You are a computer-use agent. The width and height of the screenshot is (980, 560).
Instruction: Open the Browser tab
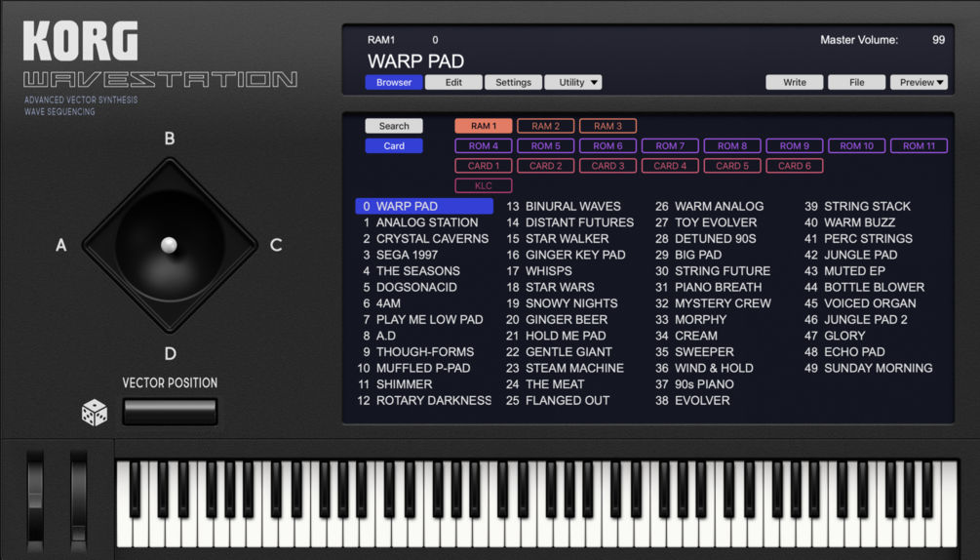394,82
